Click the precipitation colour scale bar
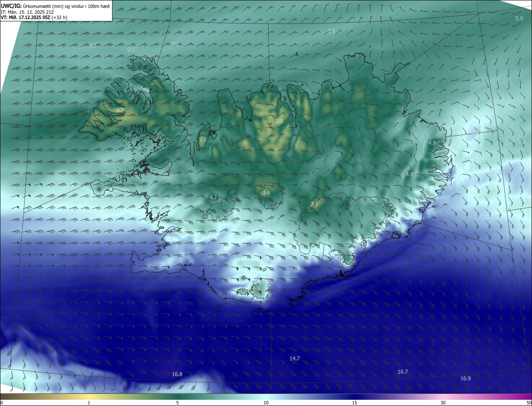This screenshot has height=406, width=532. tap(266, 397)
